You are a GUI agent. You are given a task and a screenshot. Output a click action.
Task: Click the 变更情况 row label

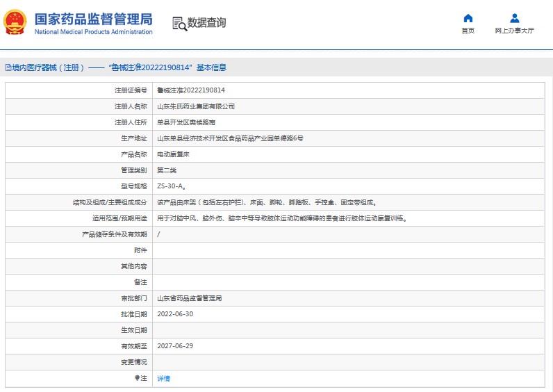pos(133,362)
